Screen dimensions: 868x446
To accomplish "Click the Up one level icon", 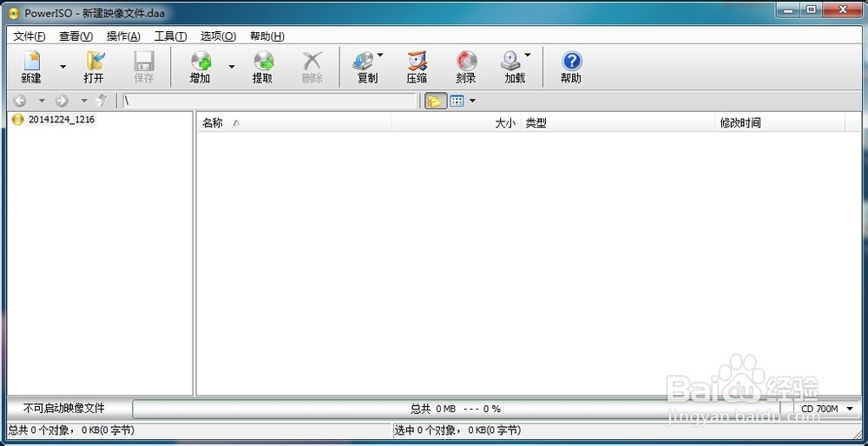I will pos(102,101).
